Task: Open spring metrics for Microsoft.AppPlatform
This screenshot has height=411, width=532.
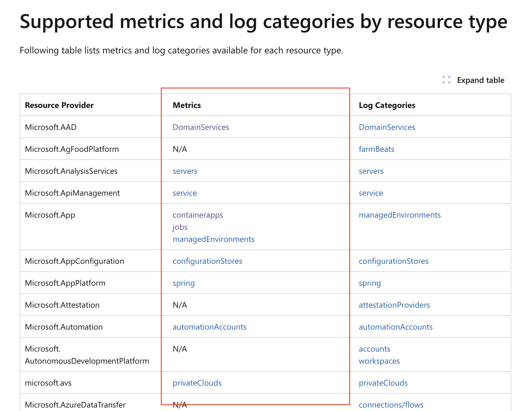Action: tap(183, 283)
